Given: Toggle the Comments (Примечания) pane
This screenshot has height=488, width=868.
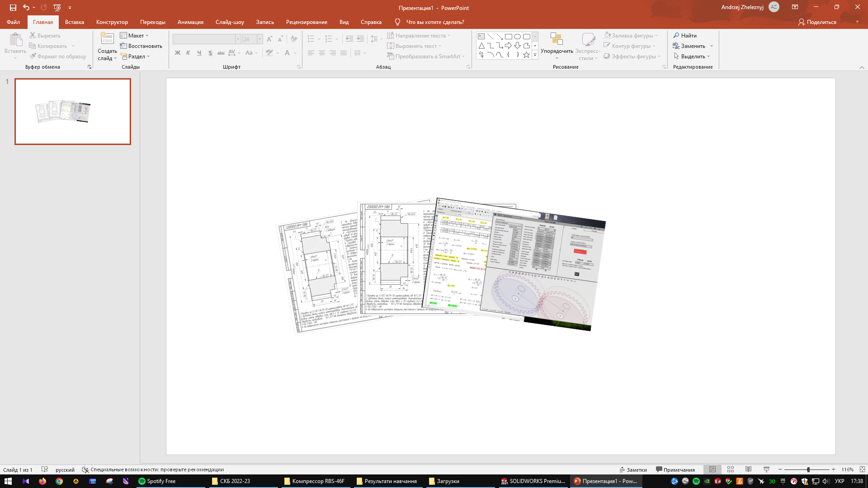Looking at the screenshot, I should pyautogui.click(x=675, y=469).
